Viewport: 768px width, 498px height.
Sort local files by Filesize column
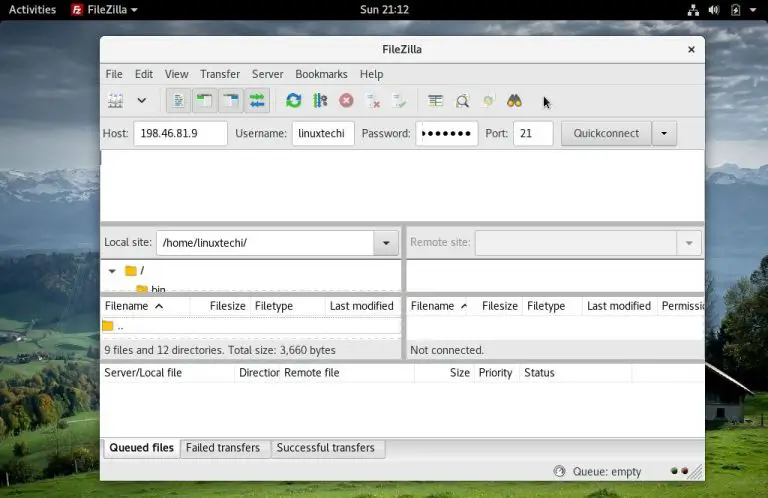(220, 306)
